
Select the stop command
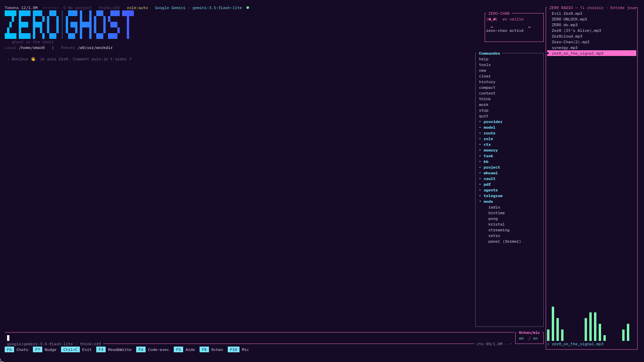coord(484,110)
